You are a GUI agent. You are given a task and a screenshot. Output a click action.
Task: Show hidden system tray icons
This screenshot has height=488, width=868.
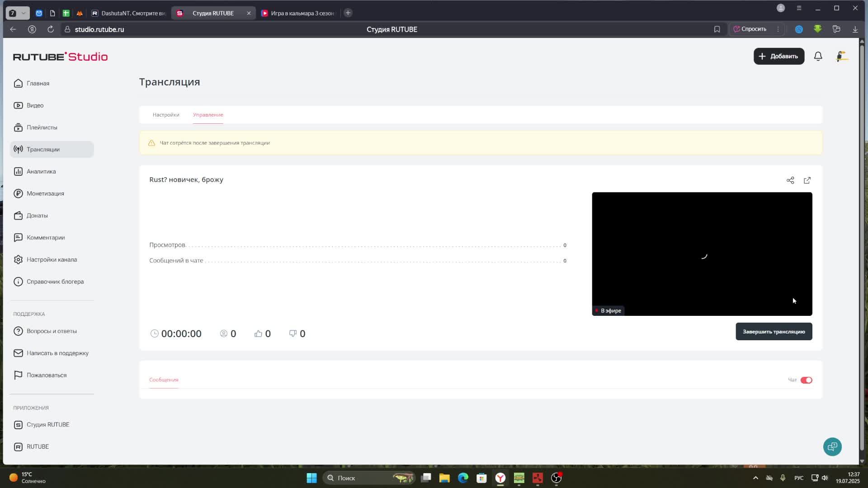755,478
